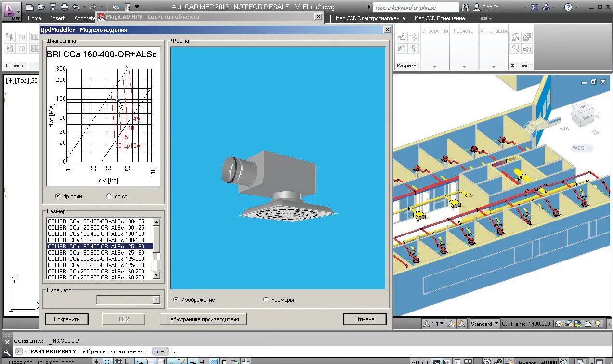The height and width of the screenshot is (364, 613).
Task: Click the Отмена button
Action: click(365, 319)
